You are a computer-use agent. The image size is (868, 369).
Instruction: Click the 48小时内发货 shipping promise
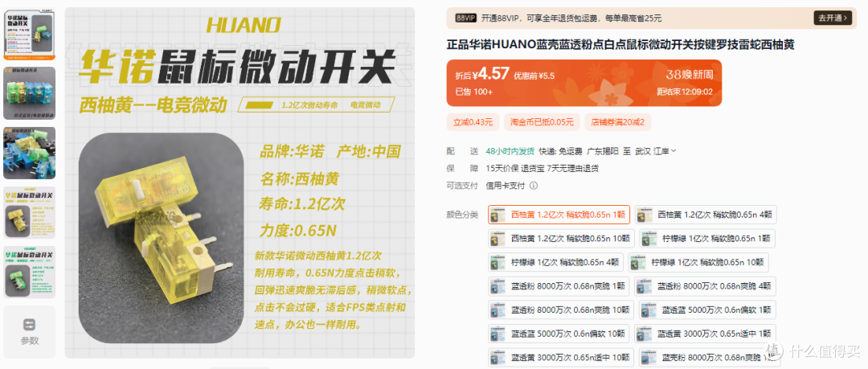pos(510,150)
